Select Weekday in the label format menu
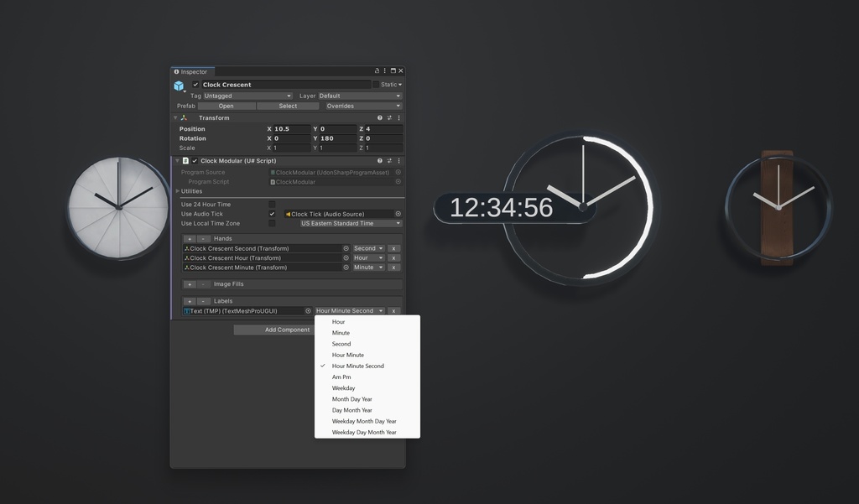The image size is (859, 504). pyautogui.click(x=344, y=387)
